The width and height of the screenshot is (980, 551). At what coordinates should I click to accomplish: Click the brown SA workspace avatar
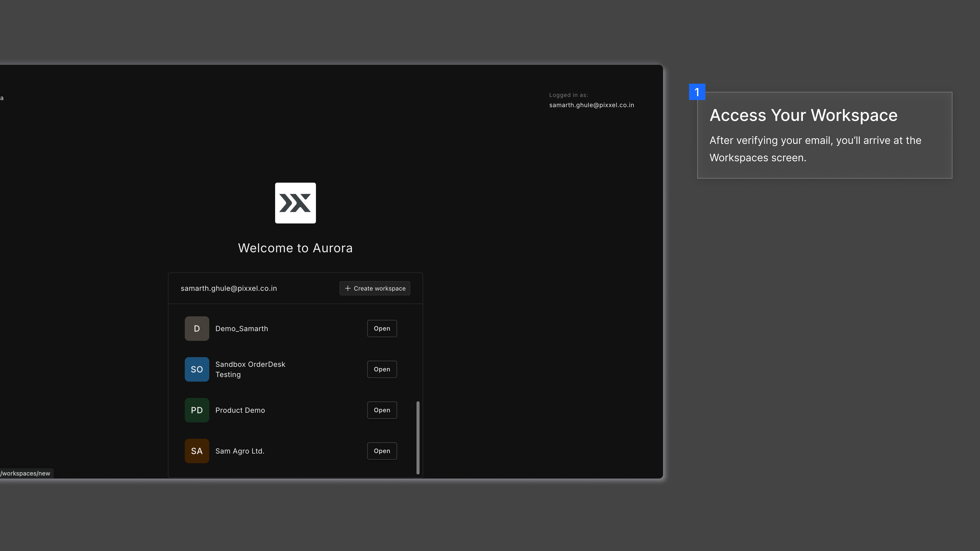tap(197, 450)
